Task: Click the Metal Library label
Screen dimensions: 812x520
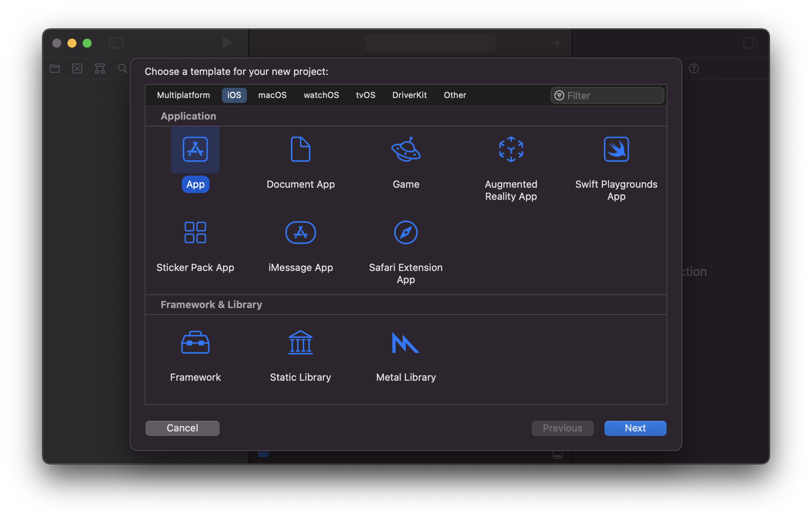Action: 406,377
